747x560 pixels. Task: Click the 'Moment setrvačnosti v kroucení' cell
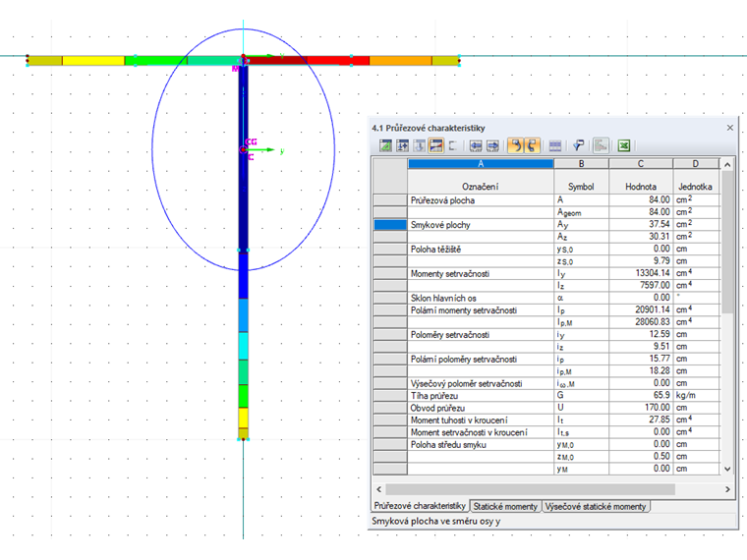[x=481, y=432]
